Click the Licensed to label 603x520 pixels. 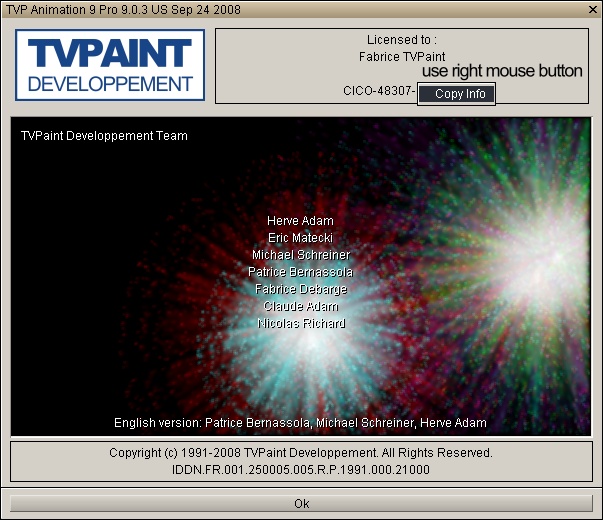pos(402,40)
